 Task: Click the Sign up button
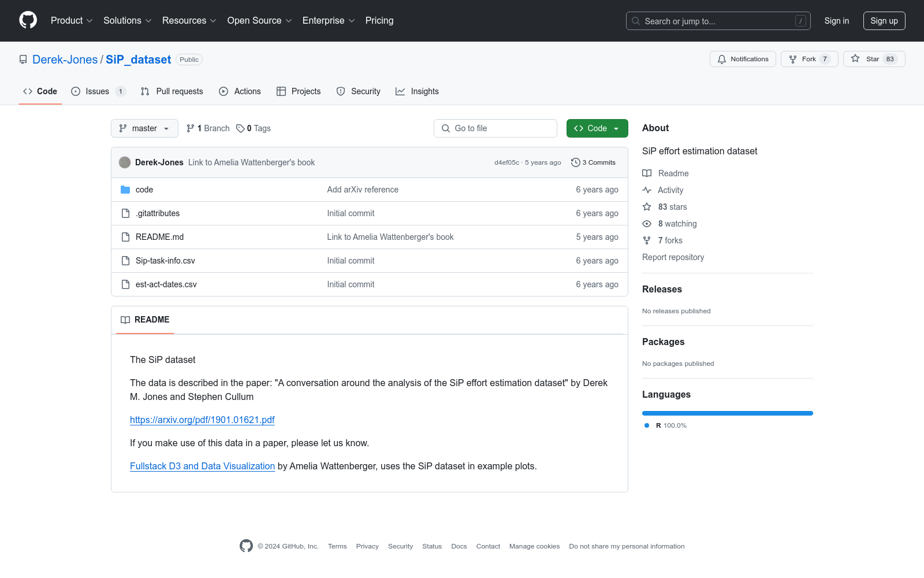click(x=884, y=21)
